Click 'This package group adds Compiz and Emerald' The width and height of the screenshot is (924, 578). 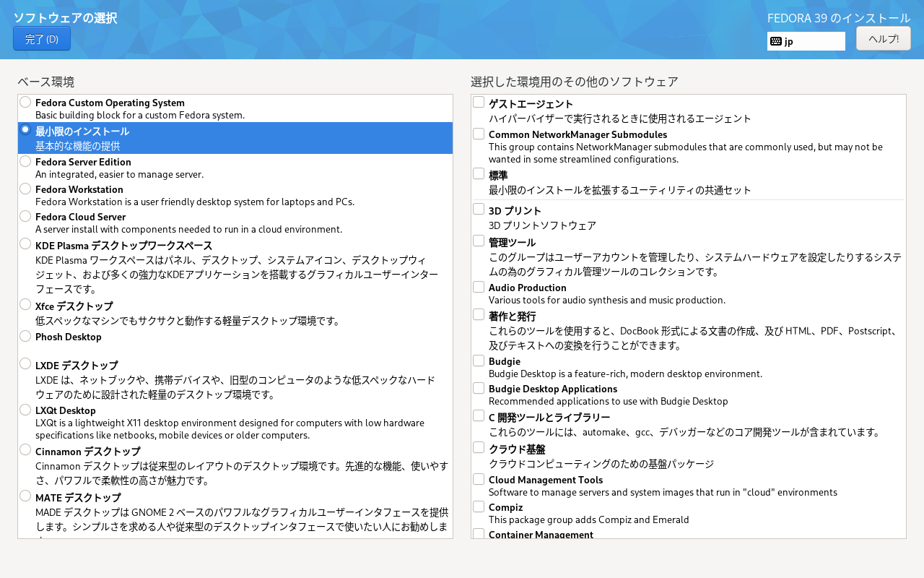click(589, 519)
